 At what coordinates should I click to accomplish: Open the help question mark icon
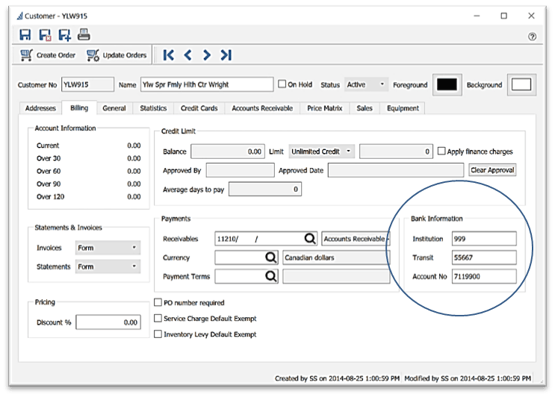click(532, 36)
